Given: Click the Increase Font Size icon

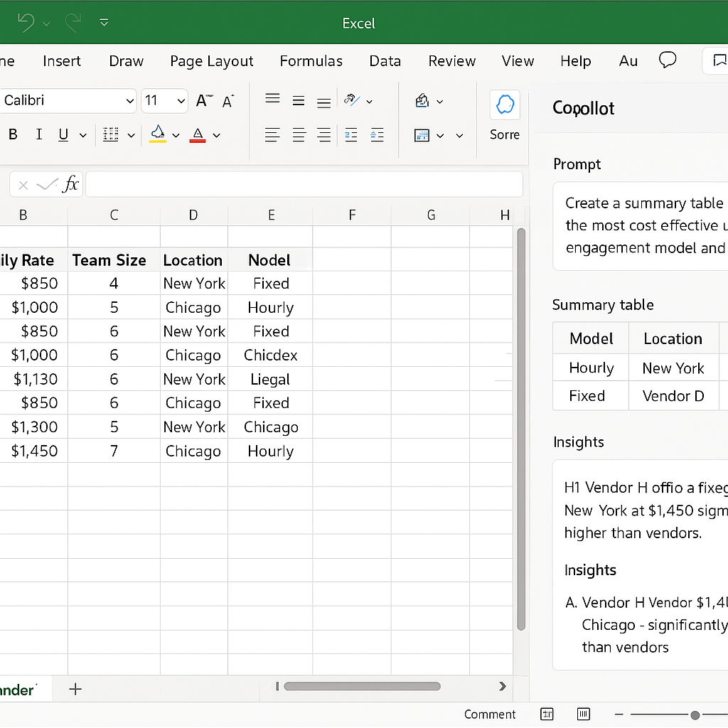Looking at the screenshot, I should (x=204, y=101).
